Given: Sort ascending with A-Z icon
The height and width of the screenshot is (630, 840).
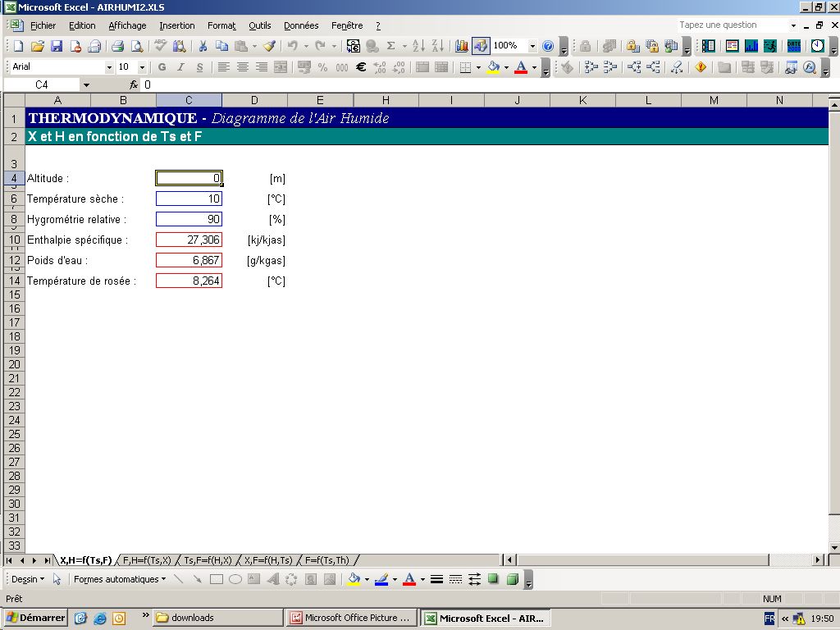Looking at the screenshot, I should click(x=419, y=46).
